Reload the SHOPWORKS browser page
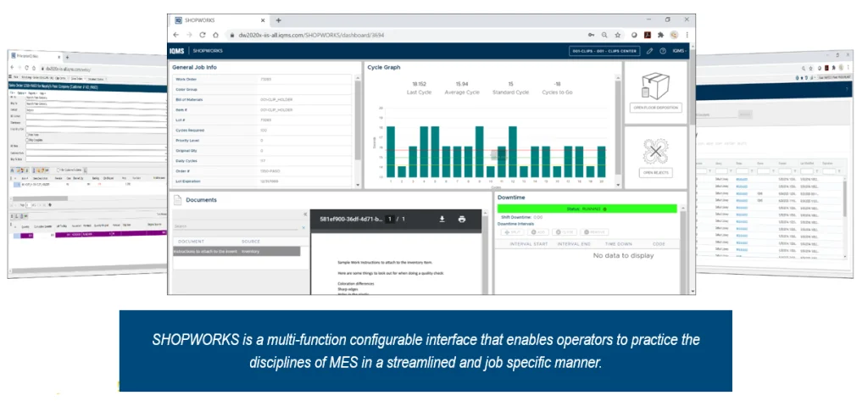This screenshot has width=868, height=401. pos(203,35)
